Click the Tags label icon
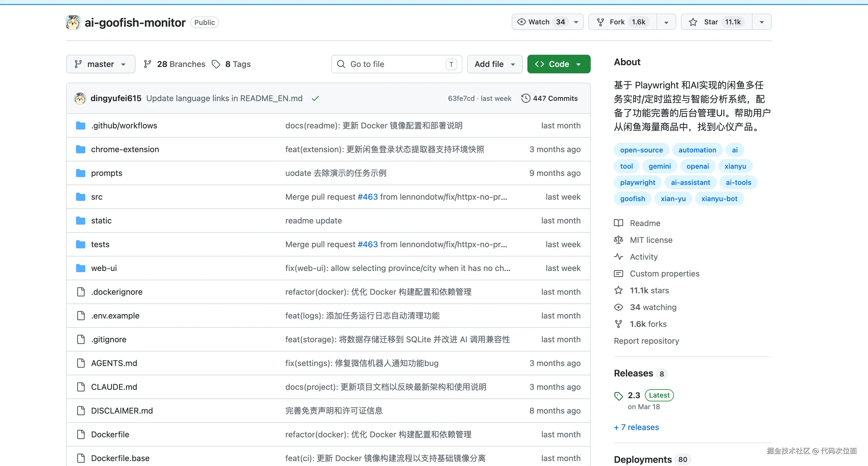The image size is (868, 466). click(x=216, y=64)
